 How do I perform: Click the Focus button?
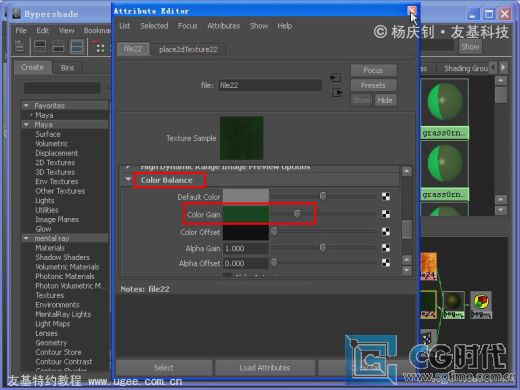point(373,70)
